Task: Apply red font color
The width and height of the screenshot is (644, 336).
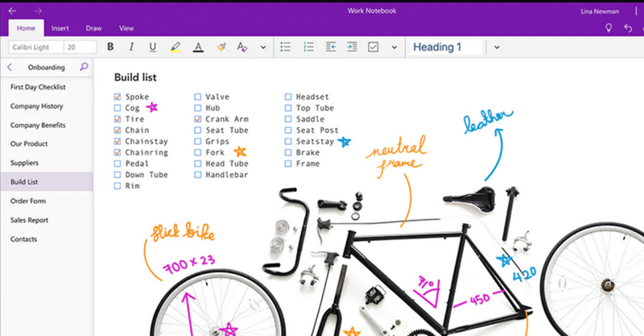Action: [x=198, y=47]
